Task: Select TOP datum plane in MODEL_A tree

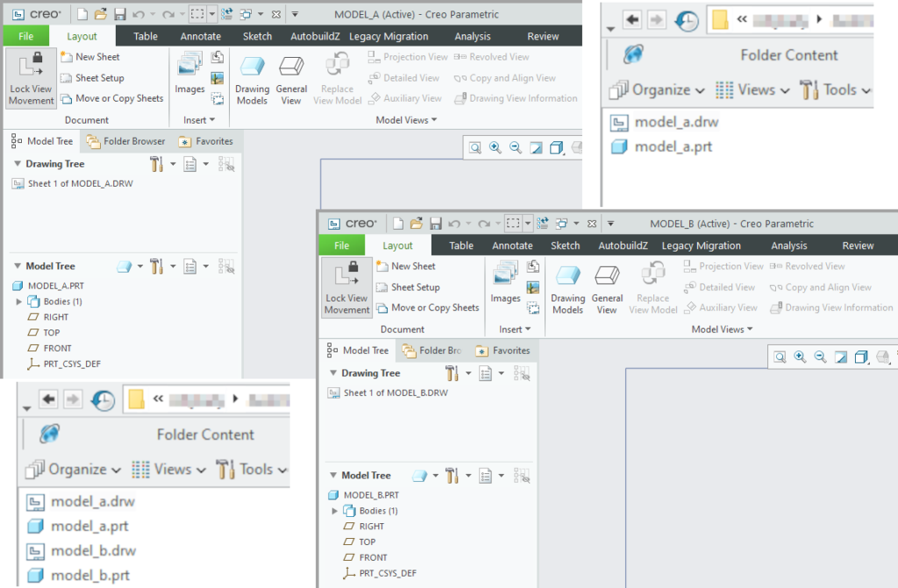Action: (44, 333)
